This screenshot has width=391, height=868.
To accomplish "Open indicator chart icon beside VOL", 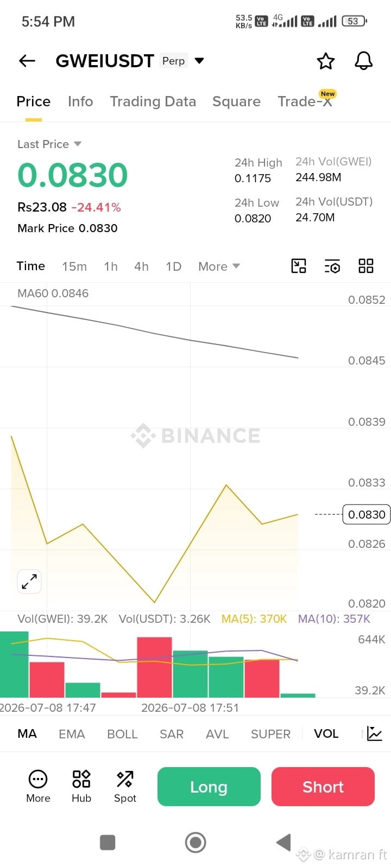I will 375,733.
